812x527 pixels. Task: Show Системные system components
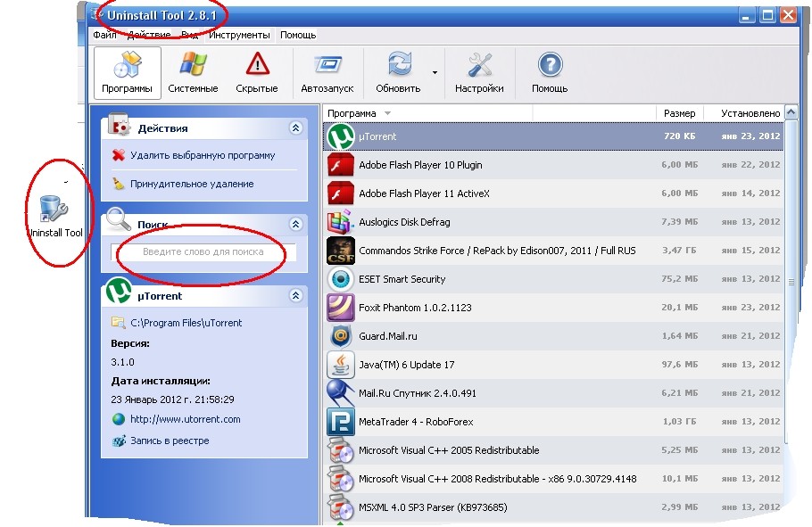[193, 72]
